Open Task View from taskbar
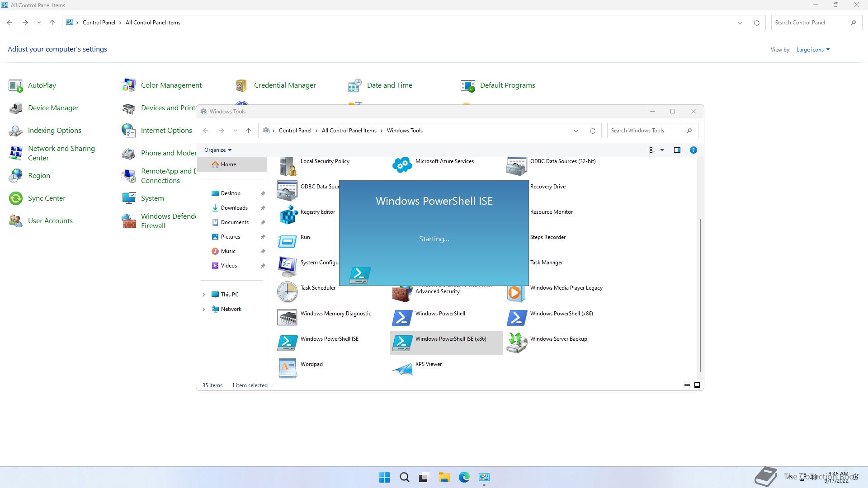 point(424,477)
